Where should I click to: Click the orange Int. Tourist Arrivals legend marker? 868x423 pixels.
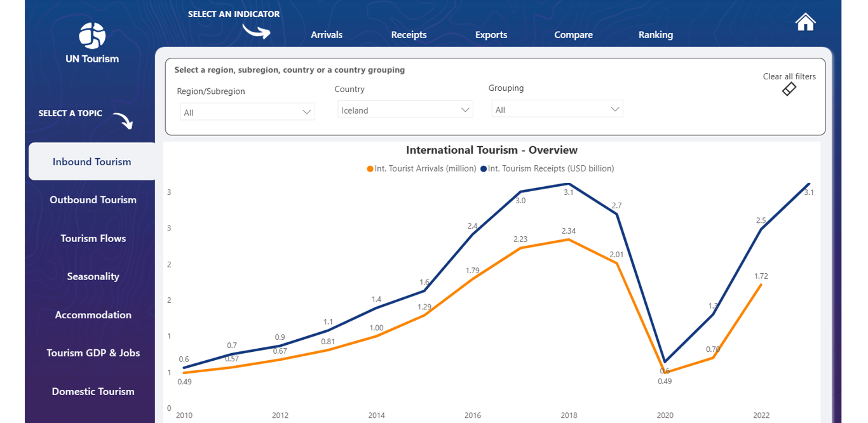[370, 169]
